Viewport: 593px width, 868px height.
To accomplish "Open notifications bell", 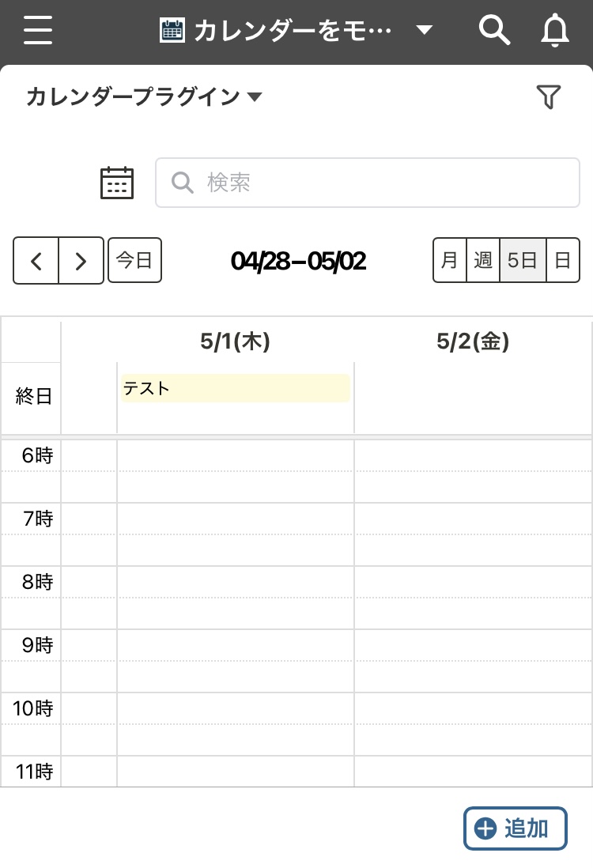I will (x=555, y=31).
